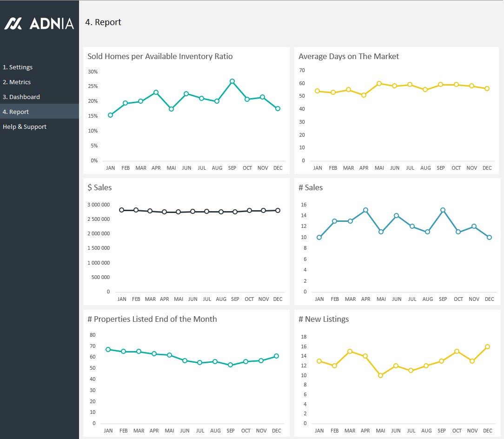Select the # Sales chart title

(x=311, y=187)
